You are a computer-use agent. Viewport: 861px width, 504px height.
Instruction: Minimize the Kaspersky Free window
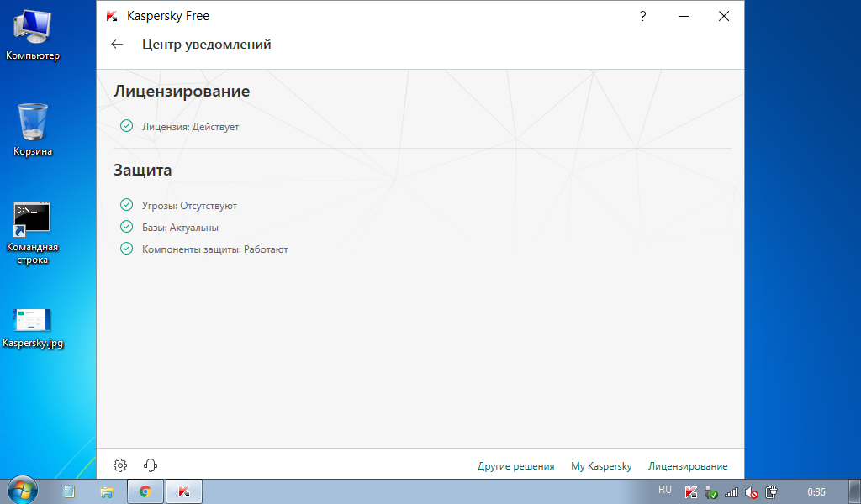(x=684, y=17)
